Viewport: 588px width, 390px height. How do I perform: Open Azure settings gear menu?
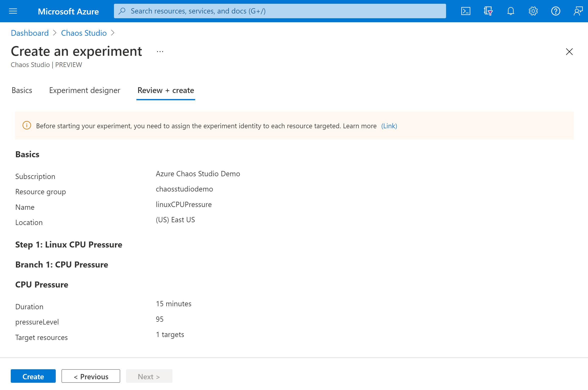coord(532,11)
